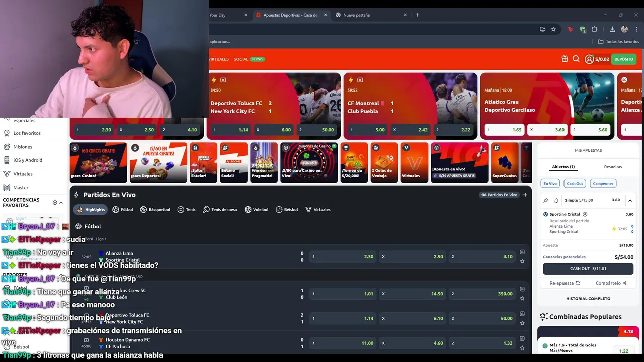
Task: Filter live matches by Tenis de mesa
Action: pos(220,209)
